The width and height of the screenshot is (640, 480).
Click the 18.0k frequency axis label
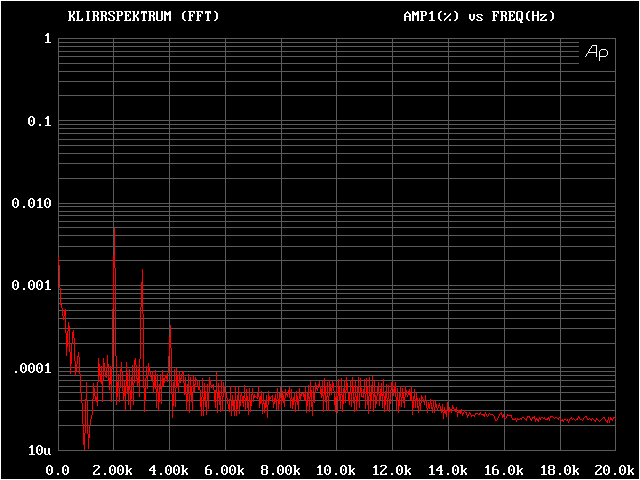tap(559, 469)
